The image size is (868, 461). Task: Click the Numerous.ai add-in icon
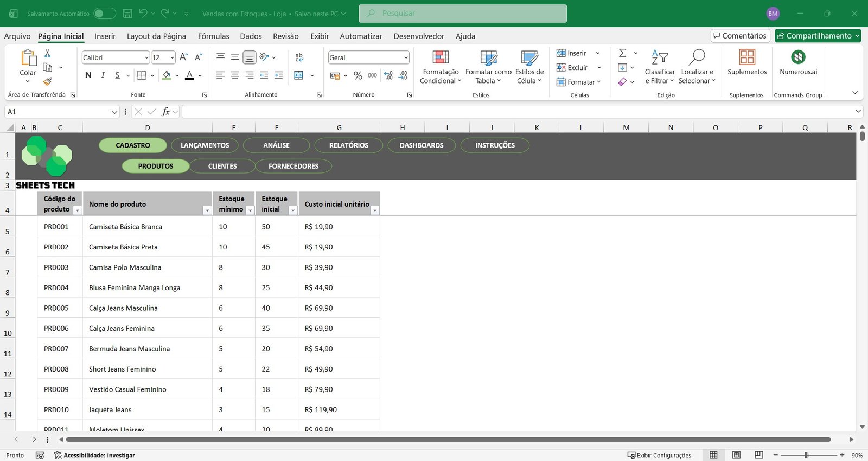[798, 62]
